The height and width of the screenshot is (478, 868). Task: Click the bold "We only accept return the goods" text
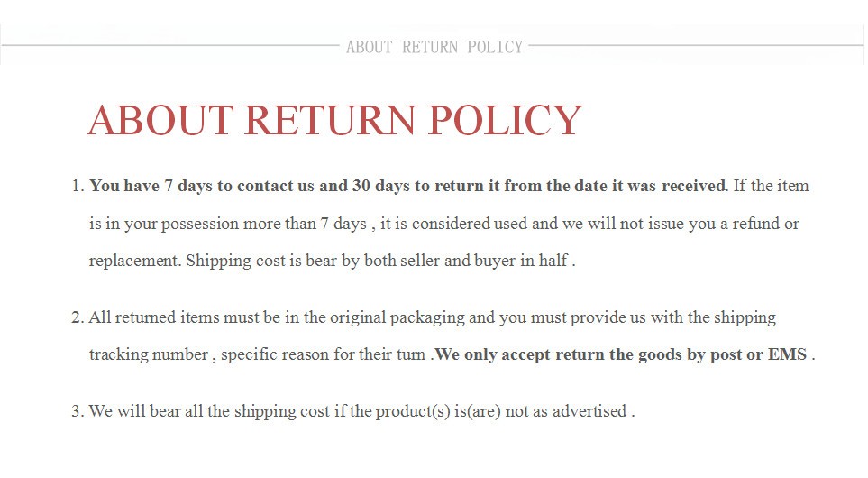coord(550,354)
